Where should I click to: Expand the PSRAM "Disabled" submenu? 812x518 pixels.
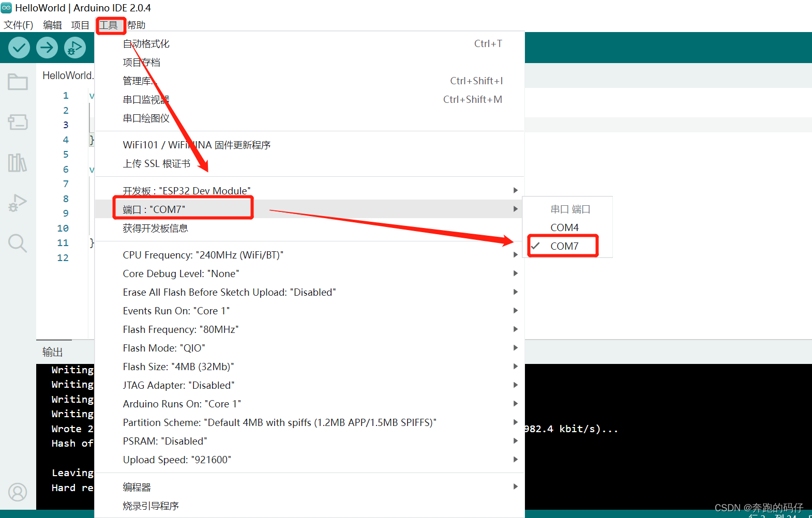(309, 441)
